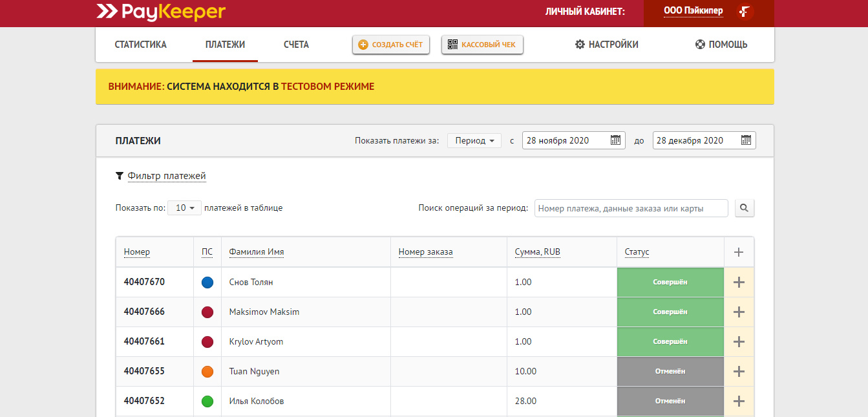
Task: Click the search magnifier button
Action: 744,208
